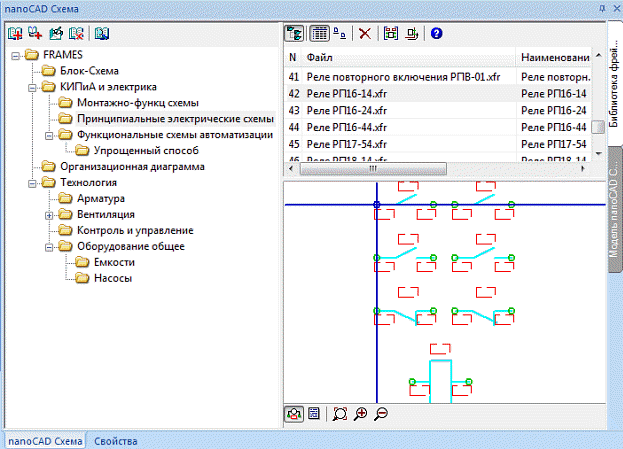
Task: Open the Модель nanoCAD side tab
Action: click(614, 209)
